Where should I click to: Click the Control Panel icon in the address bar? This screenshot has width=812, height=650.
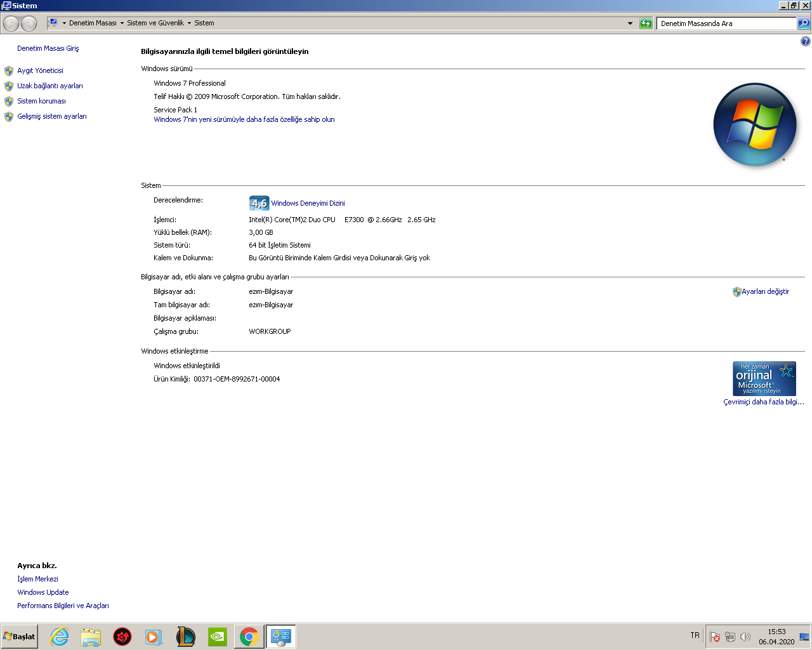53,23
